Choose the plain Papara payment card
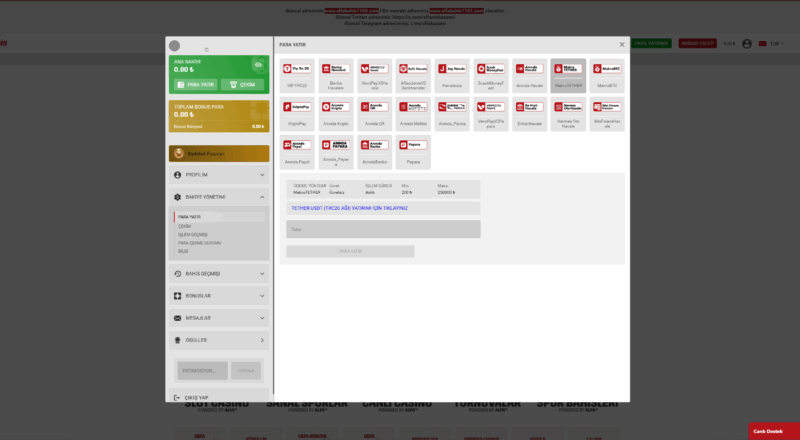The height and width of the screenshot is (440, 800). (413, 152)
